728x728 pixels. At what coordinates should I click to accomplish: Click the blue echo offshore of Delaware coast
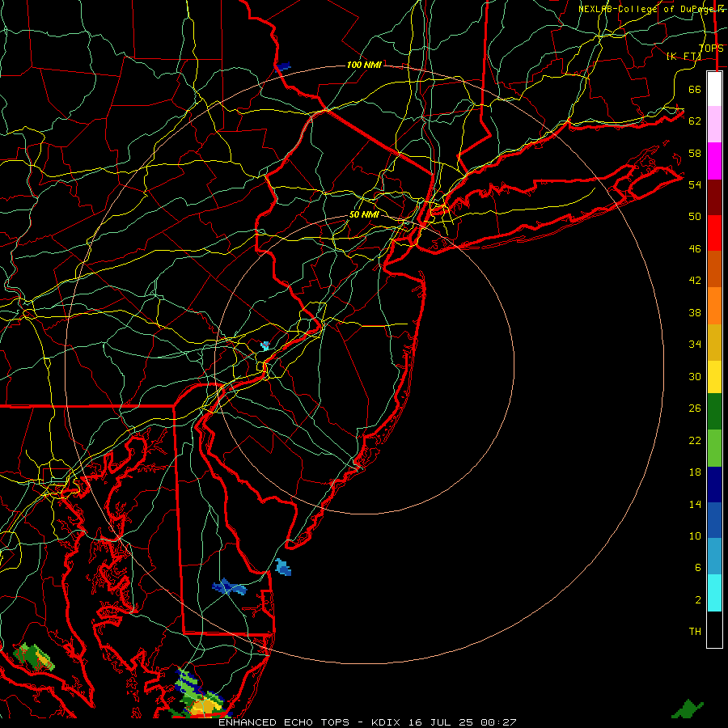(x=283, y=567)
